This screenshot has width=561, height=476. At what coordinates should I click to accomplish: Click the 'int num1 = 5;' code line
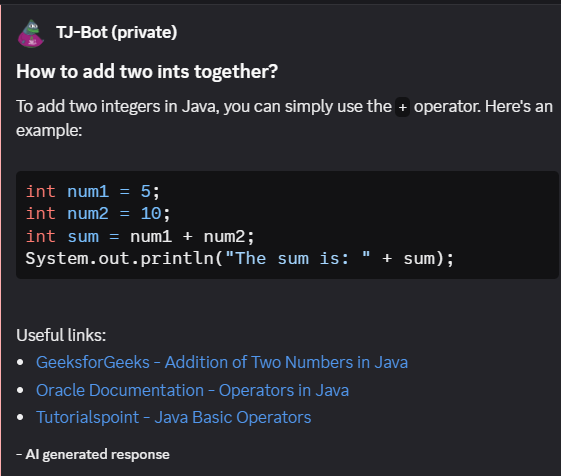[93, 191]
